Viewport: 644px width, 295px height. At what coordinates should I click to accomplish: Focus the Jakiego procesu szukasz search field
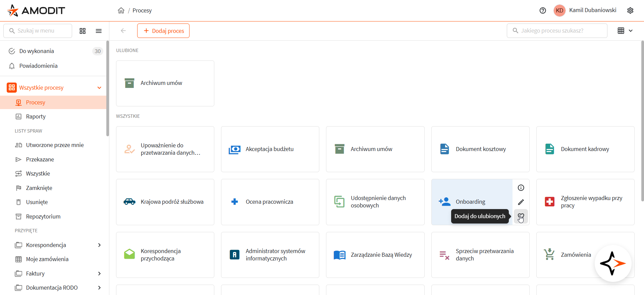[x=557, y=31]
